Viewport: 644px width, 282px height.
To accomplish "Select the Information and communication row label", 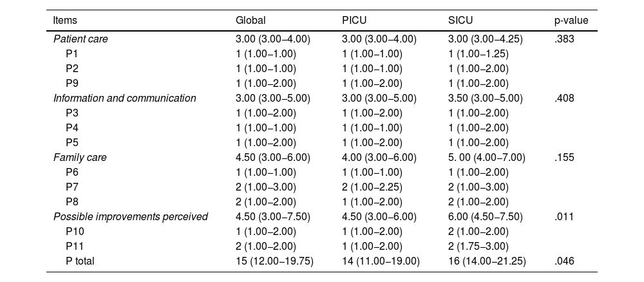I will tap(124, 98).
